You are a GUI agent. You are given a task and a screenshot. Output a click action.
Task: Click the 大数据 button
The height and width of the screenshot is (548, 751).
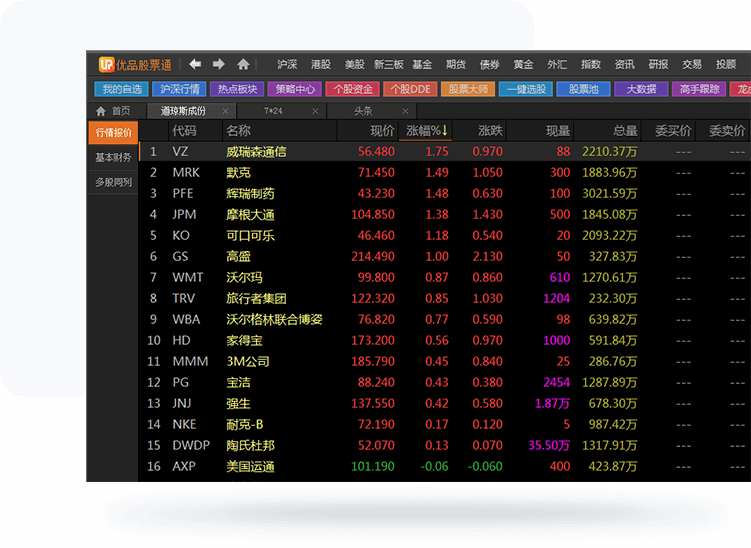tap(641, 89)
